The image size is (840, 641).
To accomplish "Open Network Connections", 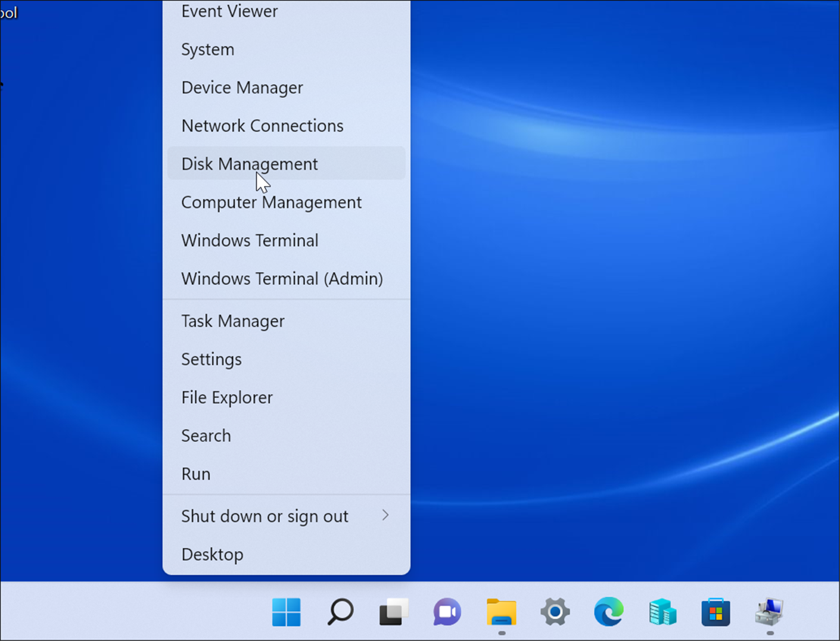I will (262, 126).
